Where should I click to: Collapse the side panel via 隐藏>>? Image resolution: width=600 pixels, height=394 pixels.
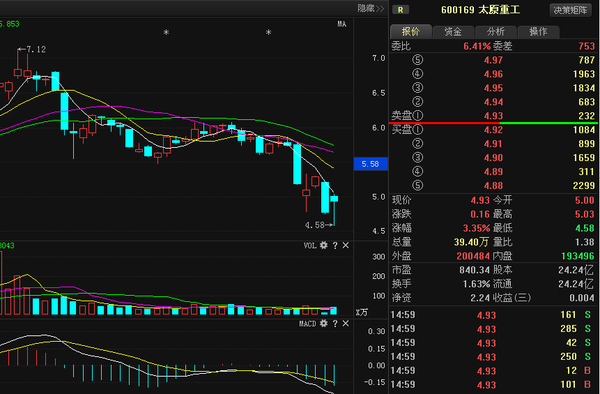370,8
